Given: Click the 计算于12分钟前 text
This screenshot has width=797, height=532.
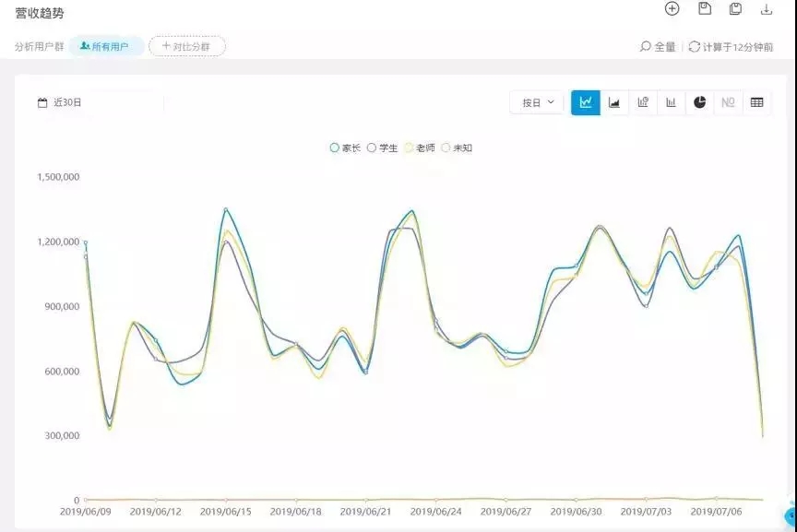Looking at the screenshot, I should click(738, 47).
